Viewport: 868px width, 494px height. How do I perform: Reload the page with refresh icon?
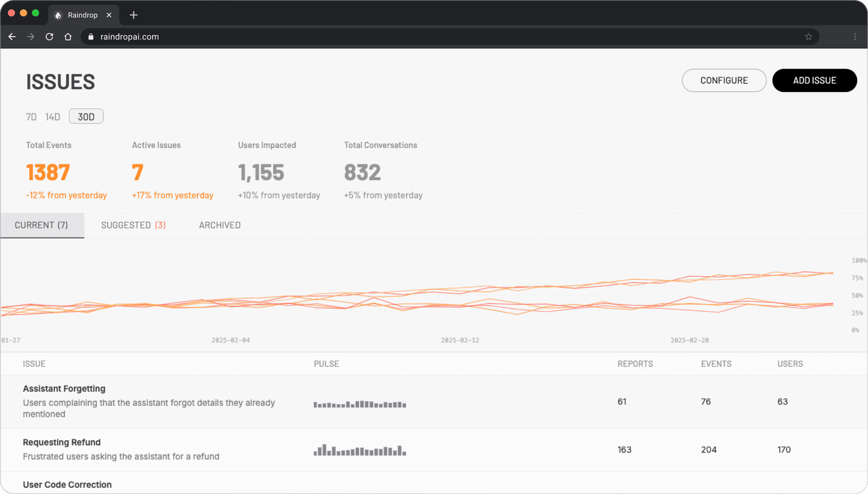click(49, 37)
